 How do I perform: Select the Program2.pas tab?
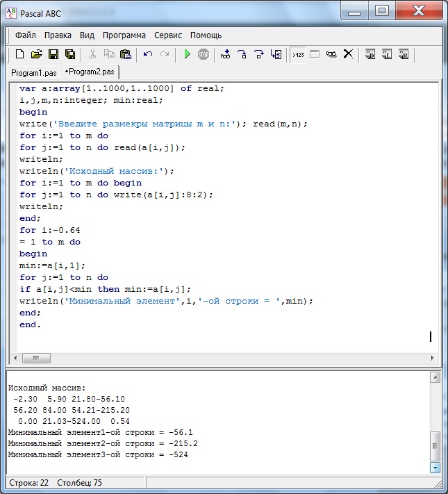point(90,72)
